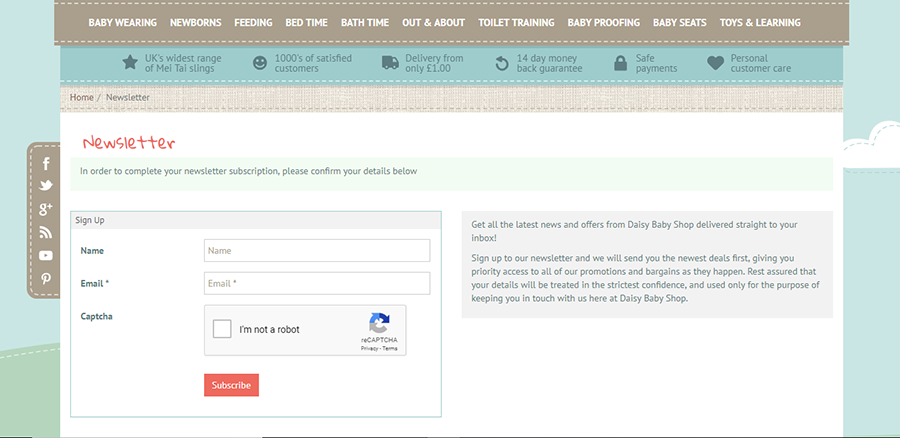Click the smiley face satisfied customers icon
Viewport: 900px width, 438px height.
click(260, 63)
